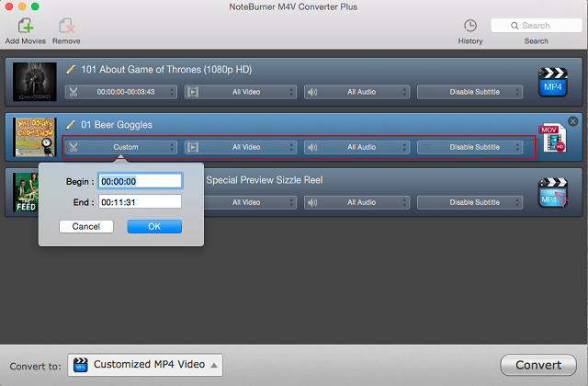The width and height of the screenshot is (588, 386).
Task: Select Beer Goggles thumbnail
Action: click(35, 137)
